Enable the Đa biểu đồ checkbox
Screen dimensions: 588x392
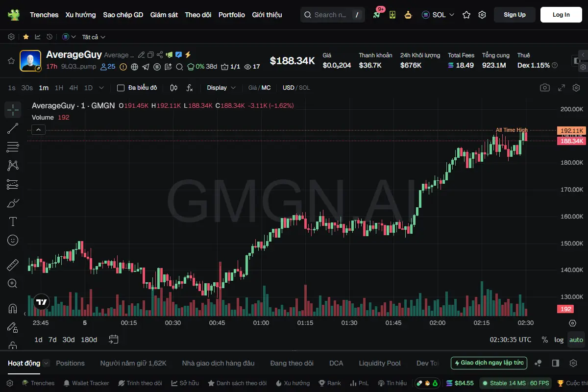[x=121, y=88]
